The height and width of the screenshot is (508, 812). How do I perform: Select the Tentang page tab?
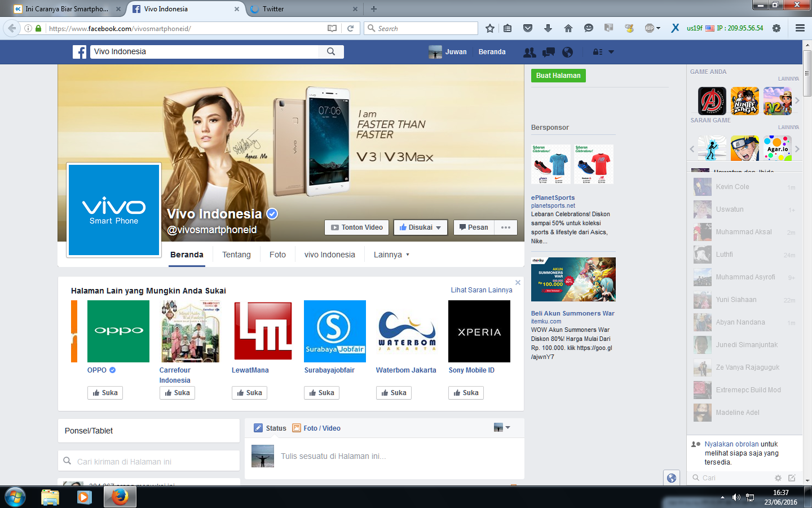point(236,255)
